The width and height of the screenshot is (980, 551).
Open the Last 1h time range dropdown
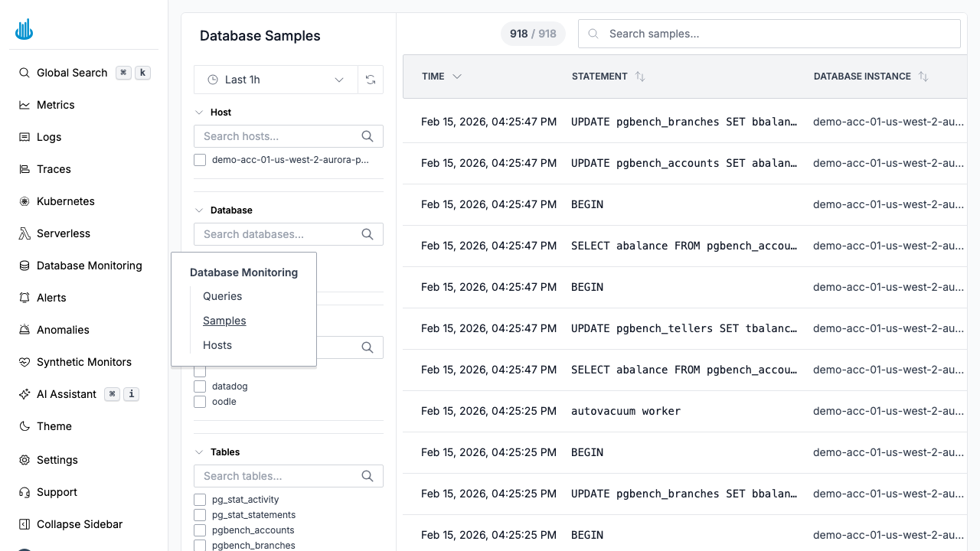[276, 80]
